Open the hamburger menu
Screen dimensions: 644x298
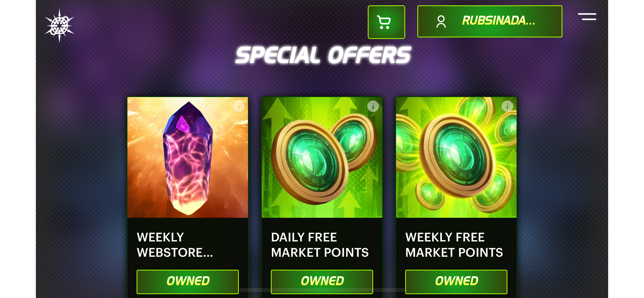point(587,17)
